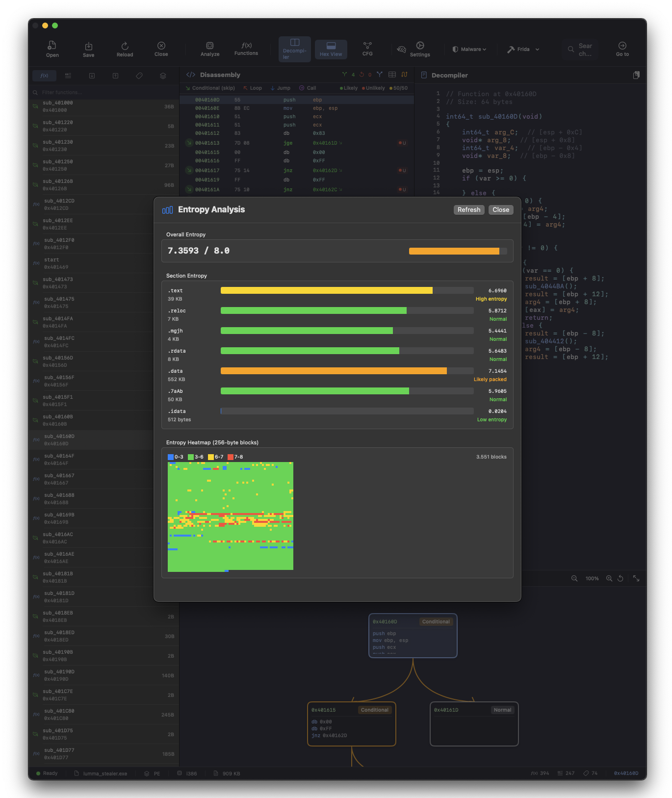The width and height of the screenshot is (672, 798).
Task: Open the Functions toolbar item
Action: tap(246, 49)
